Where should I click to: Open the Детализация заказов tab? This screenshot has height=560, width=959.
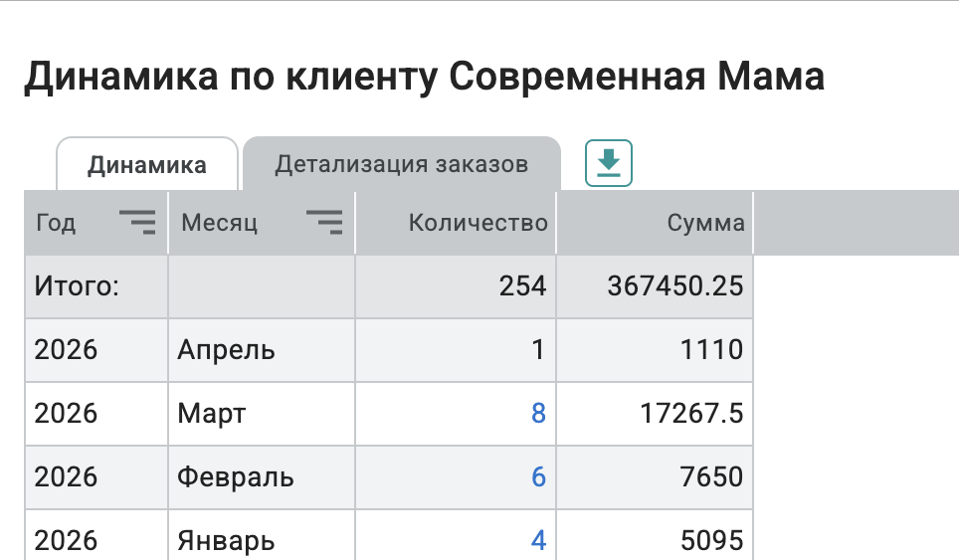(x=401, y=164)
